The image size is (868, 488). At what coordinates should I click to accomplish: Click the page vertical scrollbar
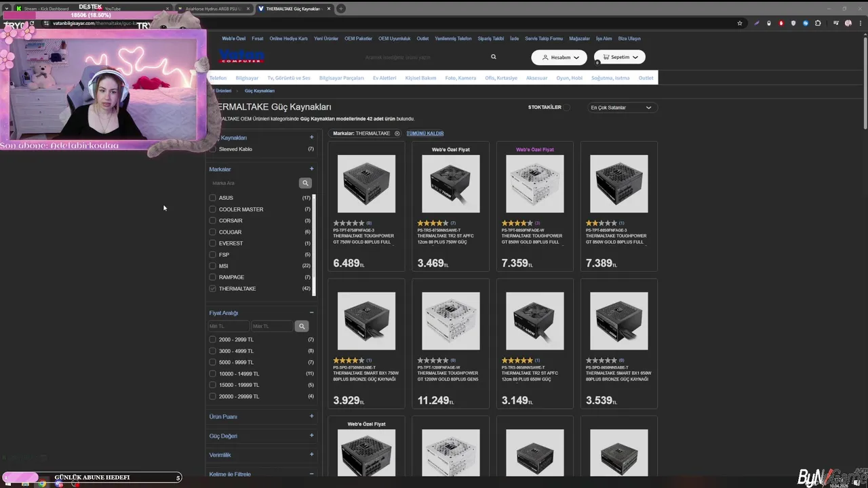[865, 81]
